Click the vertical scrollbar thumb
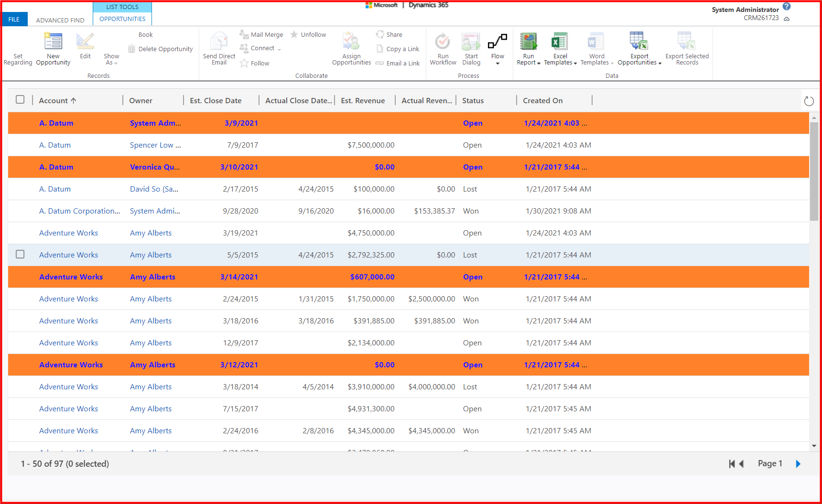 [814, 171]
